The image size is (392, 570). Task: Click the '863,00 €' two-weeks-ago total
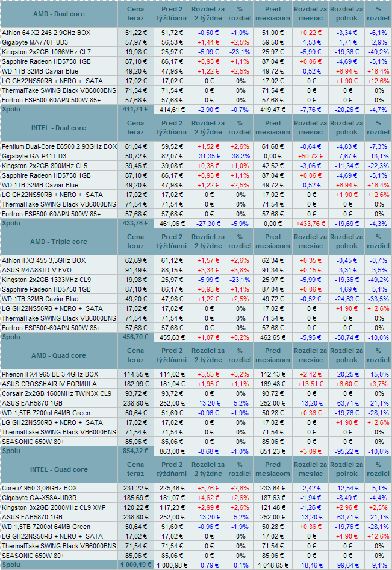point(172,451)
